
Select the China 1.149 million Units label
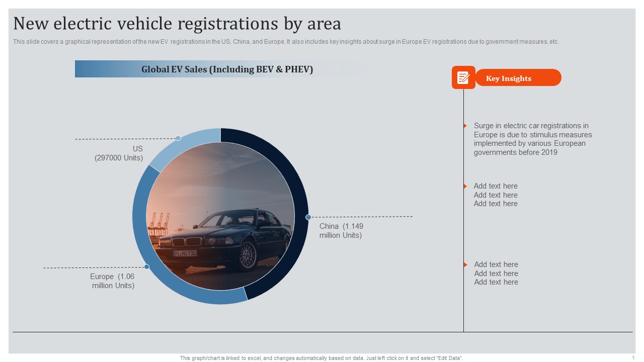click(341, 231)
